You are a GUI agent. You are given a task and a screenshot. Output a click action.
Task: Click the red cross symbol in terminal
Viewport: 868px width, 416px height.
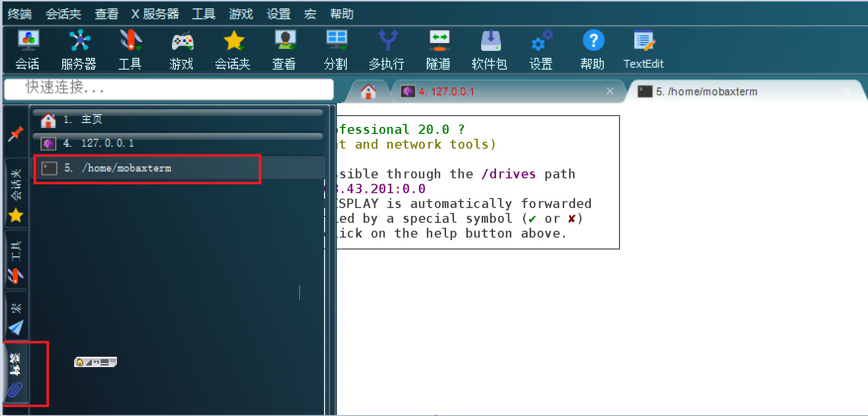pos(572,219)
